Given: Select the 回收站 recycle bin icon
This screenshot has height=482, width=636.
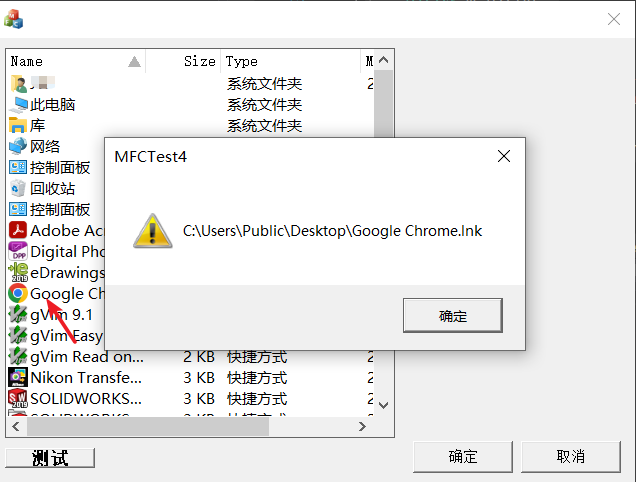Looking at the screenshot, I should click(x=18, y=188).
